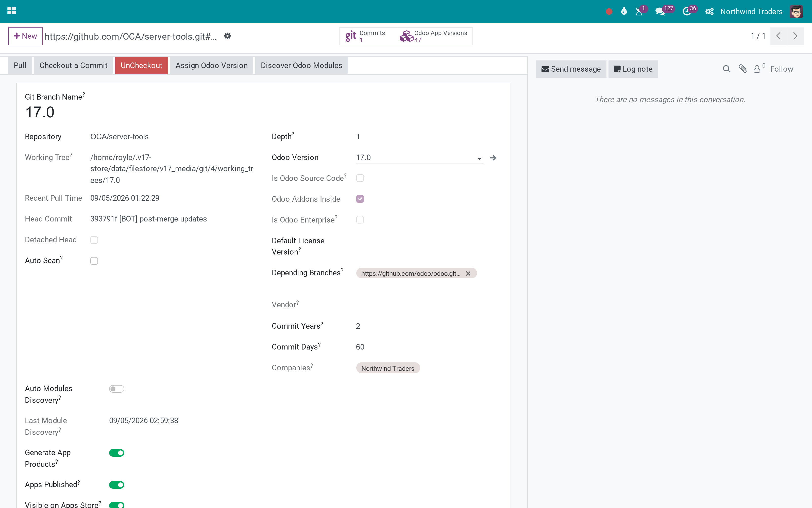Turn off the Generate App Products switch
This screenshot has width=812, height=508.
coord(117,453)
